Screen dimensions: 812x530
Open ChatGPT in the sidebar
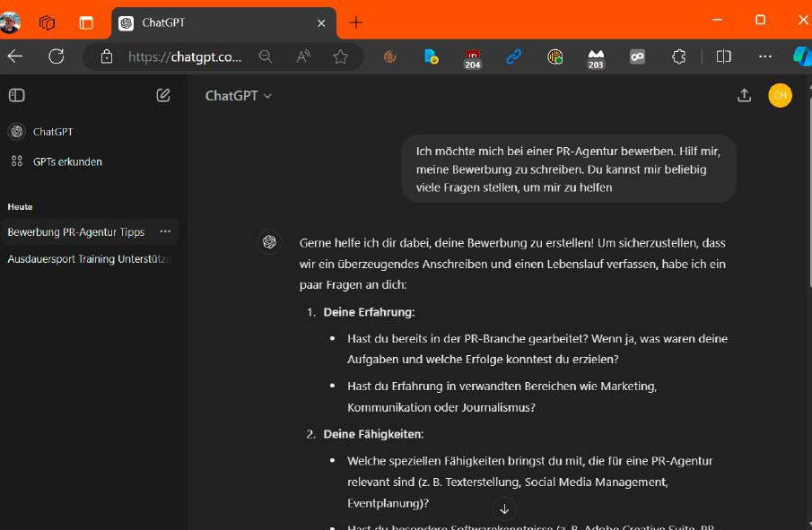52,132
